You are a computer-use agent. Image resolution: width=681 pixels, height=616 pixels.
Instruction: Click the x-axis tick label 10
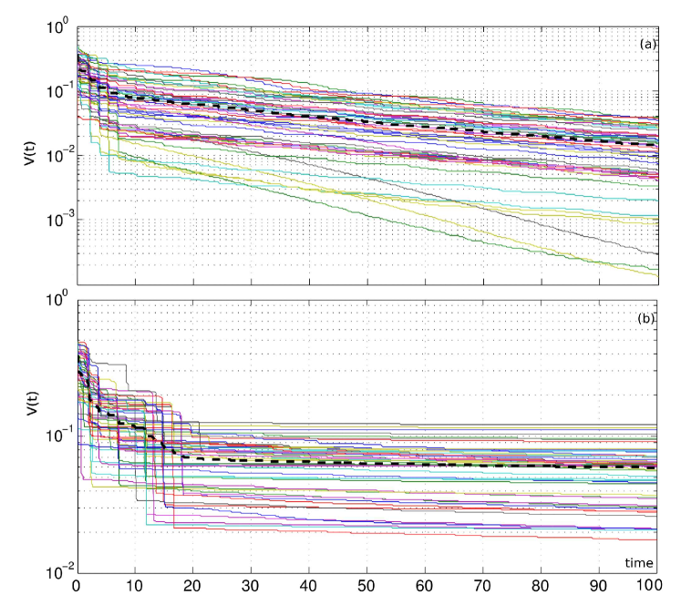coord(135,586)
